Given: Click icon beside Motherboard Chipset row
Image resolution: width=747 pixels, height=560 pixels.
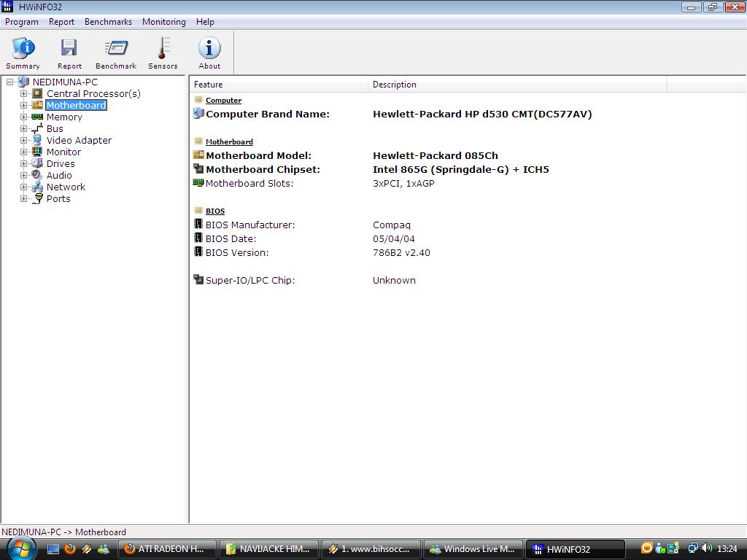Looking at the screenshot, I should (x=198, y=168).
